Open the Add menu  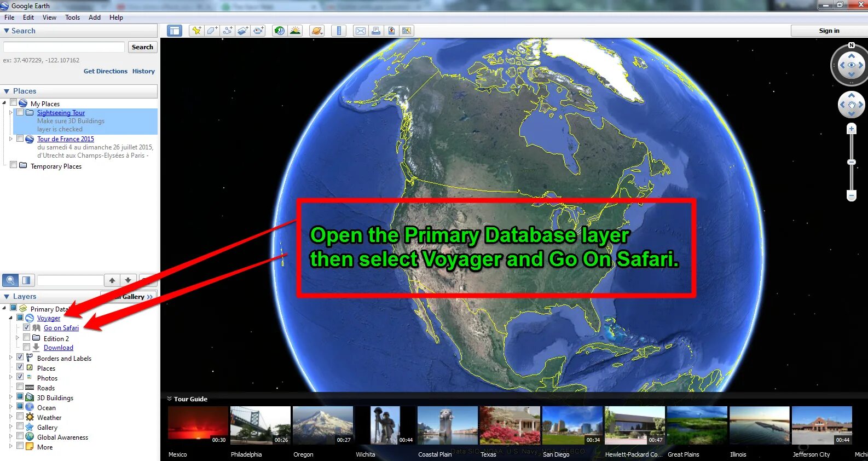pyautogui.click(x=95, y=18)
